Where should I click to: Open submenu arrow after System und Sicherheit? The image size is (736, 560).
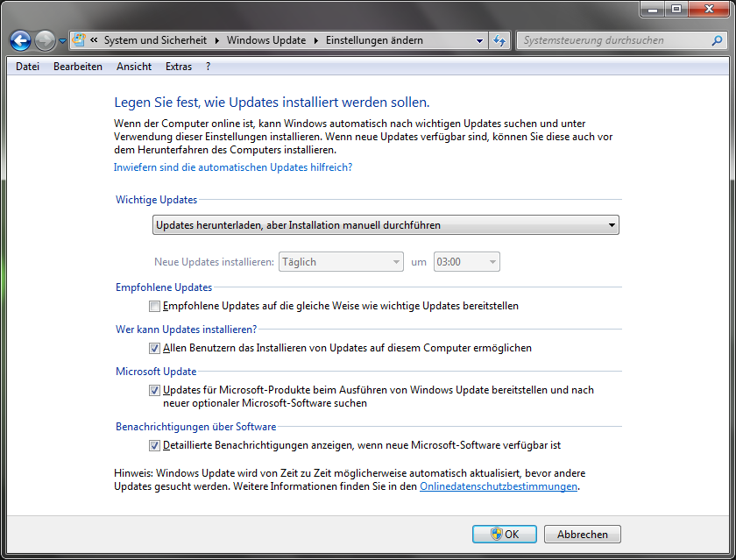tap(217, 40)
